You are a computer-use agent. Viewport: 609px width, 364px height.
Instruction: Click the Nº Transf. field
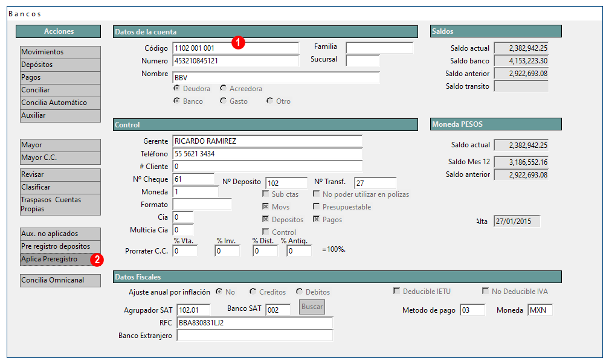pyautogui.click(x=375, y=183)
